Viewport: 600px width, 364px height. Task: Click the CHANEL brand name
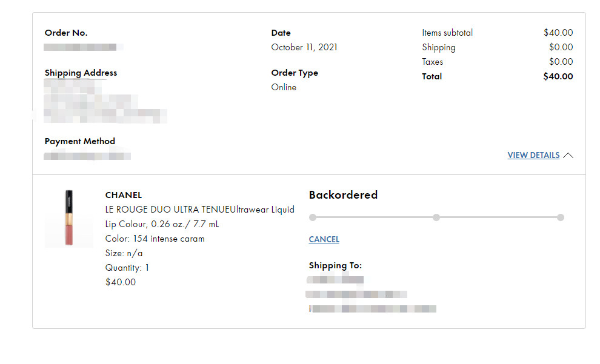pos(124,195)
